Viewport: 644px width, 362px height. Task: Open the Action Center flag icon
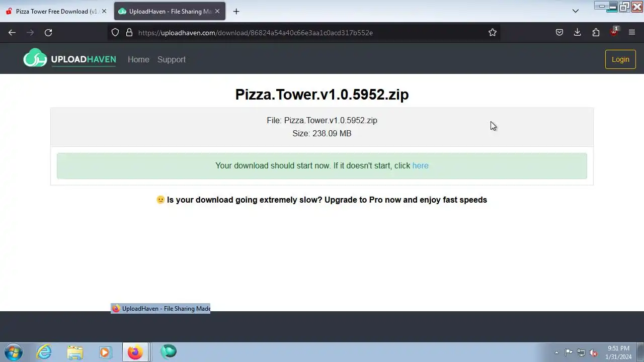(569, 352)
